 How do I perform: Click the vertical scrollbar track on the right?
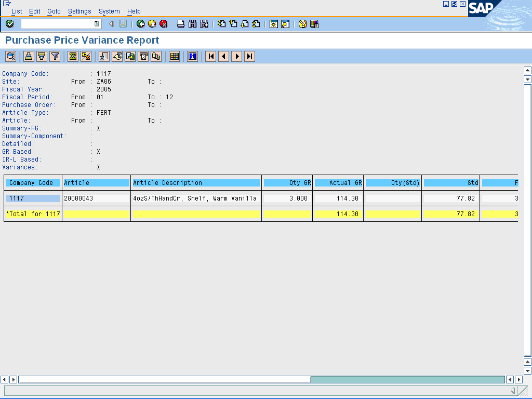point(527,220)
